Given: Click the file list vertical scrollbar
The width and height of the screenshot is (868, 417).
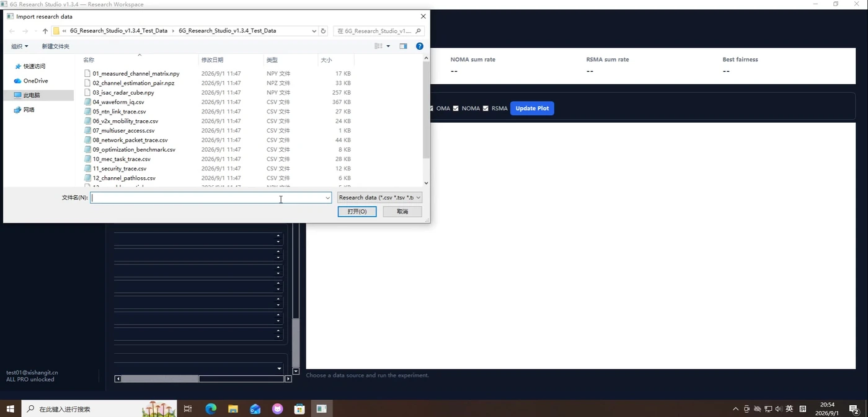Looking at the screenshot, I should pyautogui.click(x=426, y=110).
